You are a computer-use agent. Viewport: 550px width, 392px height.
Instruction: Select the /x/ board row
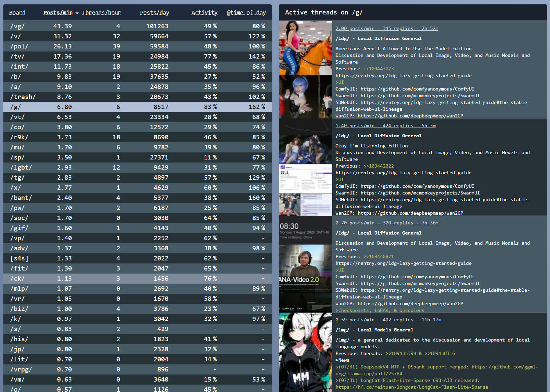(x=138, y=188)
